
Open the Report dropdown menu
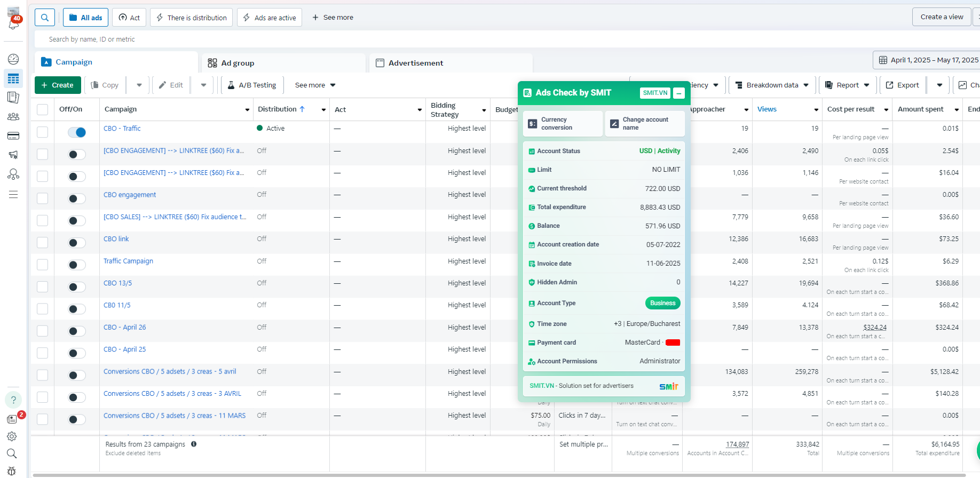pyautogui.click(x=848, y=85)
